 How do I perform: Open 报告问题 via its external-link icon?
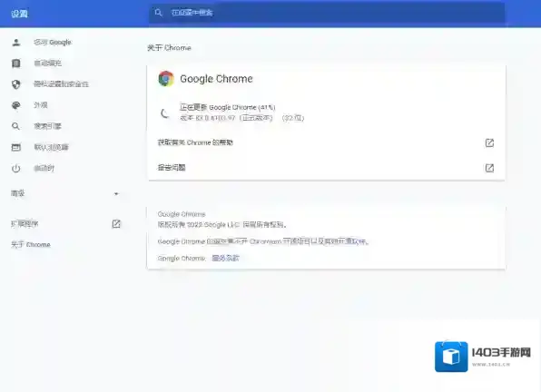(489, 168)
